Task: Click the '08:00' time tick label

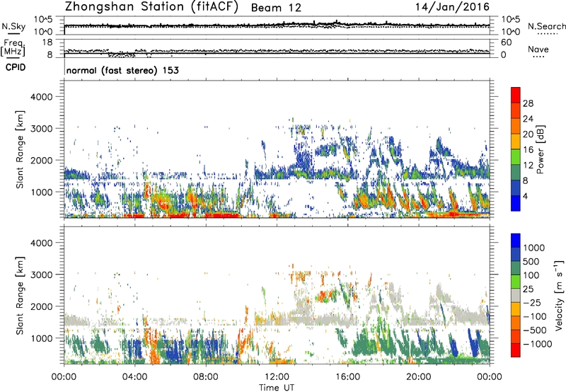Action: pyautogui.click(x=206, y=377)
